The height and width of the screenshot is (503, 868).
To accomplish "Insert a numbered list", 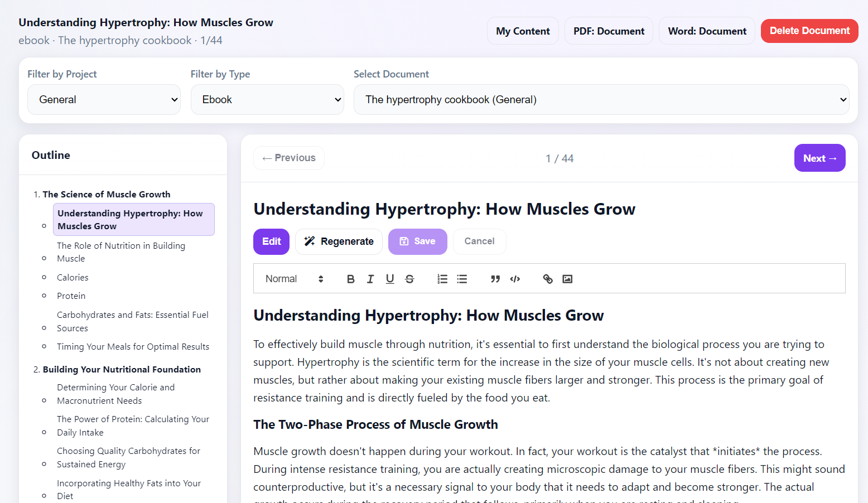I will click(x=442, y=279).
